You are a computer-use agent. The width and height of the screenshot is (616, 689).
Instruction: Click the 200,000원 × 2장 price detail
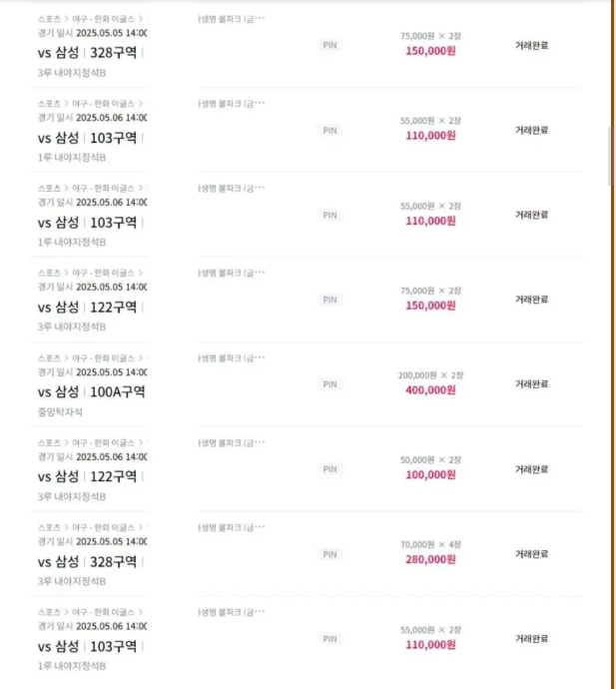point(430,375)
